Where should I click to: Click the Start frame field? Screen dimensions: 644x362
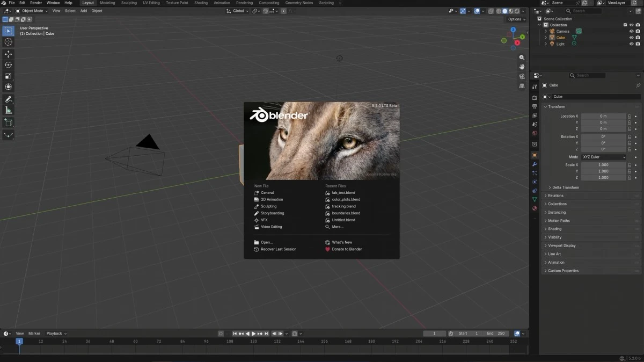click(x=469, y=334)
